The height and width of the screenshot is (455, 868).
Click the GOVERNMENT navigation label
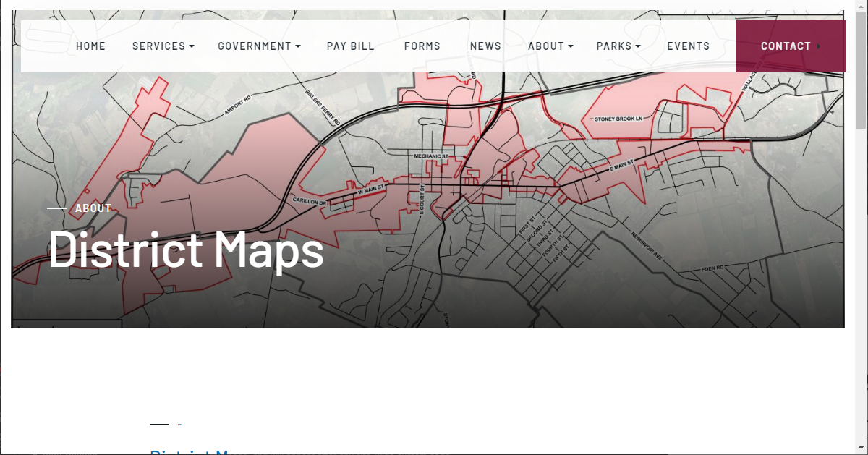[255, 46]
